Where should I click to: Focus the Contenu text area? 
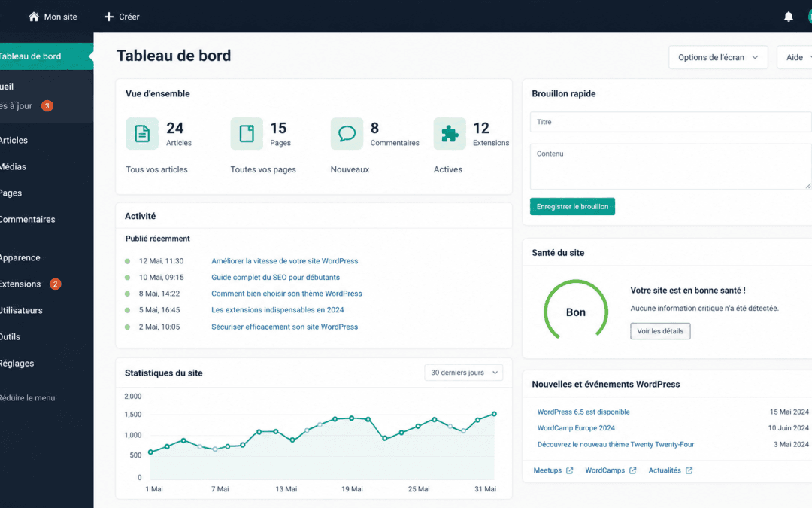[671, 166]
